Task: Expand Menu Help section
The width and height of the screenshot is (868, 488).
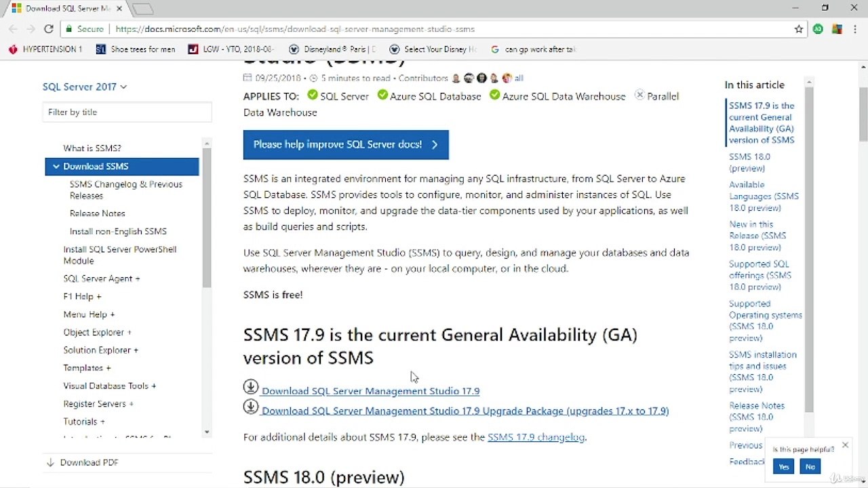Action: [89, 314]
